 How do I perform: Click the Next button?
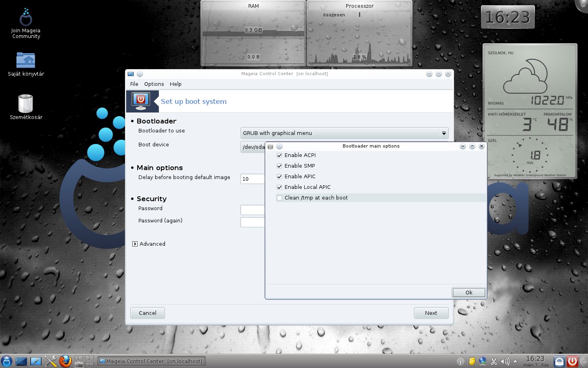tap(431, 313)
